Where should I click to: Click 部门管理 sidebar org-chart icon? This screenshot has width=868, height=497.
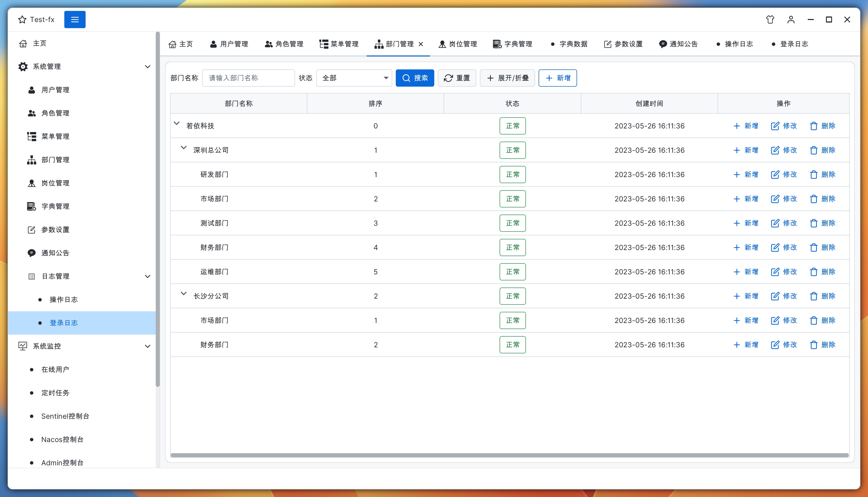click(31, 160)
